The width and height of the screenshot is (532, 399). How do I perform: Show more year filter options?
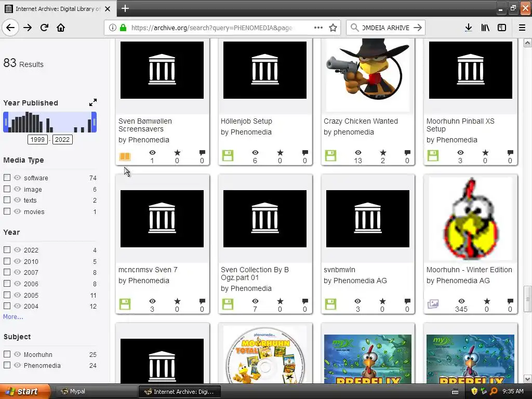point(13,316)
